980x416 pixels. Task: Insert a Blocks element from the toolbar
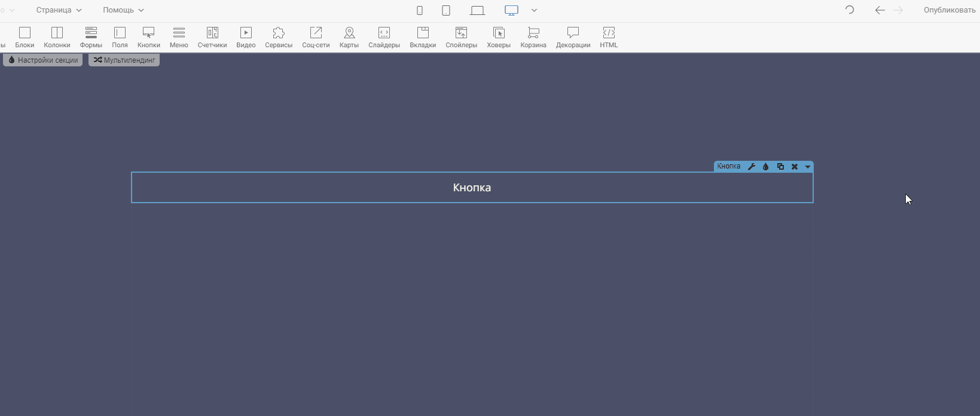click(x=25, y=36)
